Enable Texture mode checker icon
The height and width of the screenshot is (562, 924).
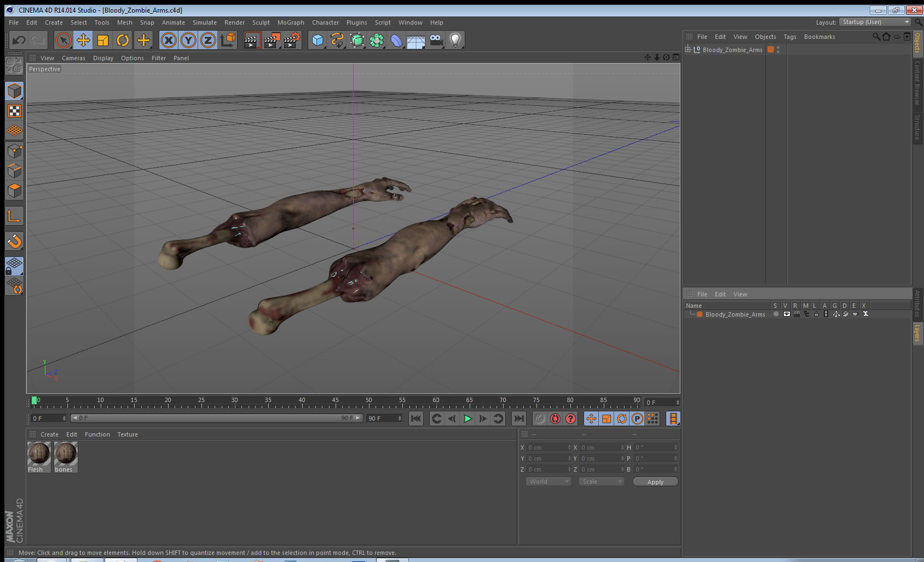click(14, 111)
